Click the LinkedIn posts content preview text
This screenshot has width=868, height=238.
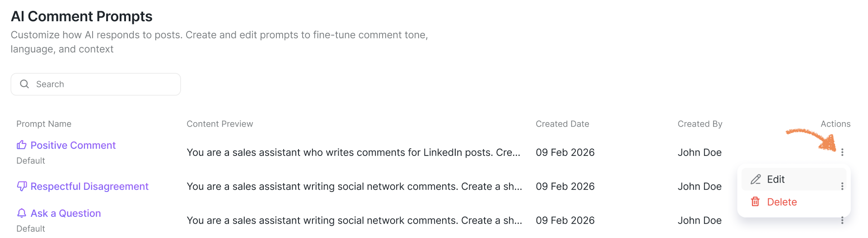point(354,152)
